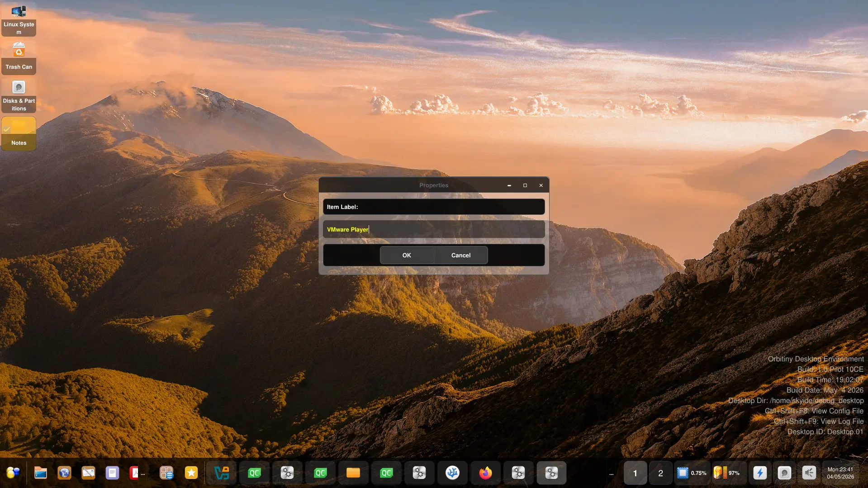
Task: Open the file manager in the dock
Action: pyautogui.click(x=41, y=473)
